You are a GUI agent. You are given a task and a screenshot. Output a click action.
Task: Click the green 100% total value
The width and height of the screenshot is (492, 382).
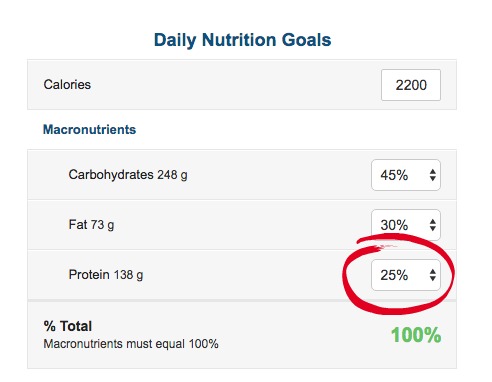click(416, 335)
